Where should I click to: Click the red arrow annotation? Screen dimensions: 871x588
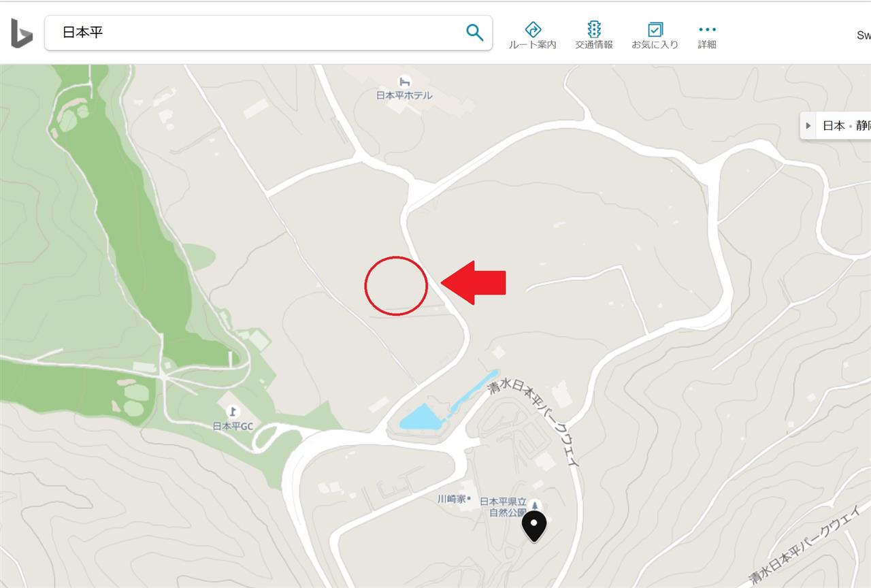pos(474,282)
